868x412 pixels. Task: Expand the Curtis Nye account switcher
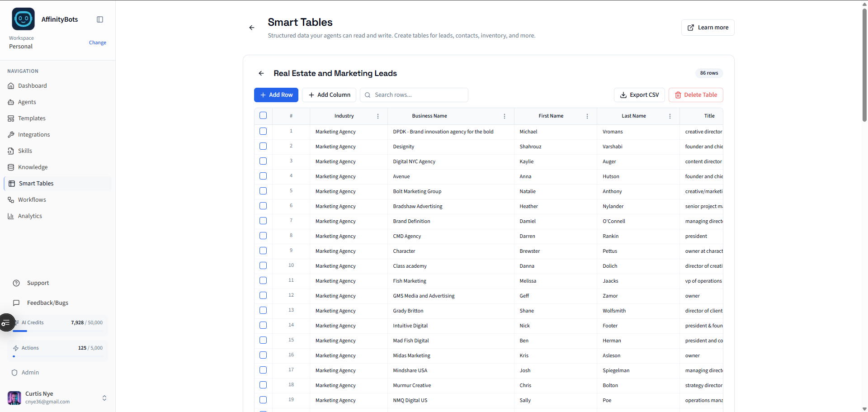coord(104,398)
